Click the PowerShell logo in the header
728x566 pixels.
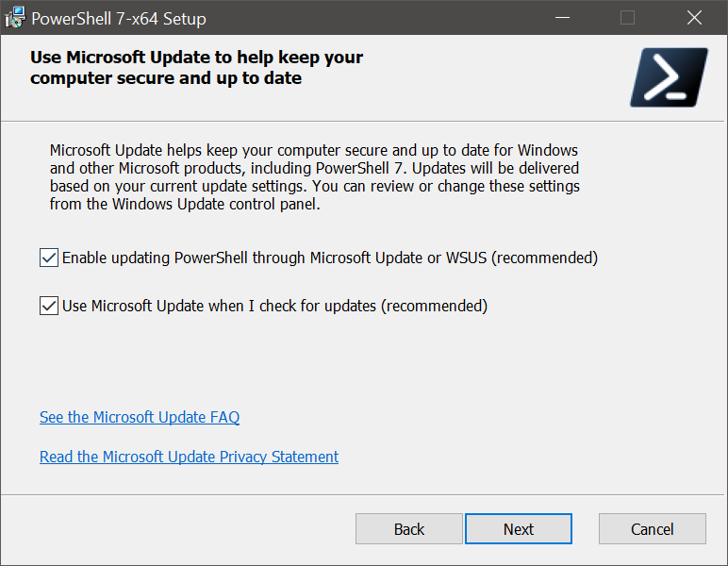point(669,77)
